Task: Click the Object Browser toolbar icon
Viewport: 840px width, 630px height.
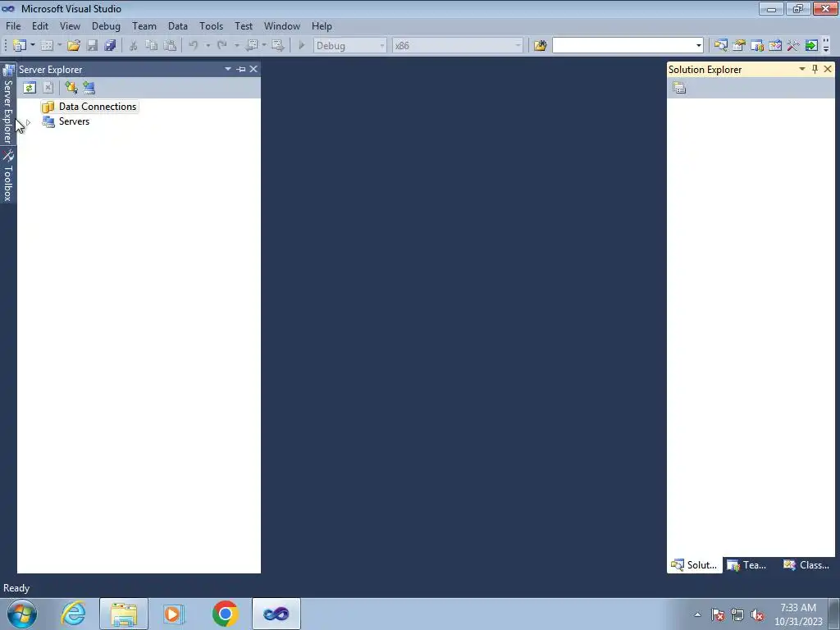Action: [x=775, y=46]
